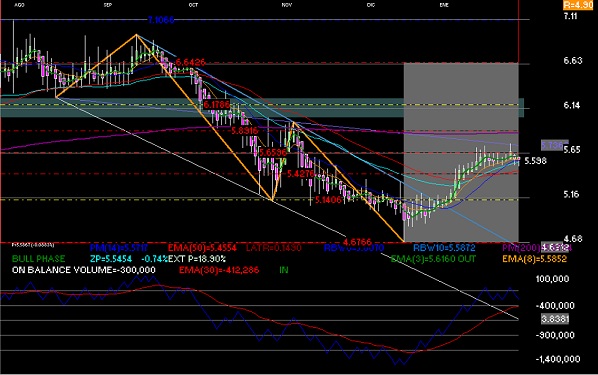Click the 3.8381 highlighted axis tag
The image size is (598, 375).
pos(555,319)
